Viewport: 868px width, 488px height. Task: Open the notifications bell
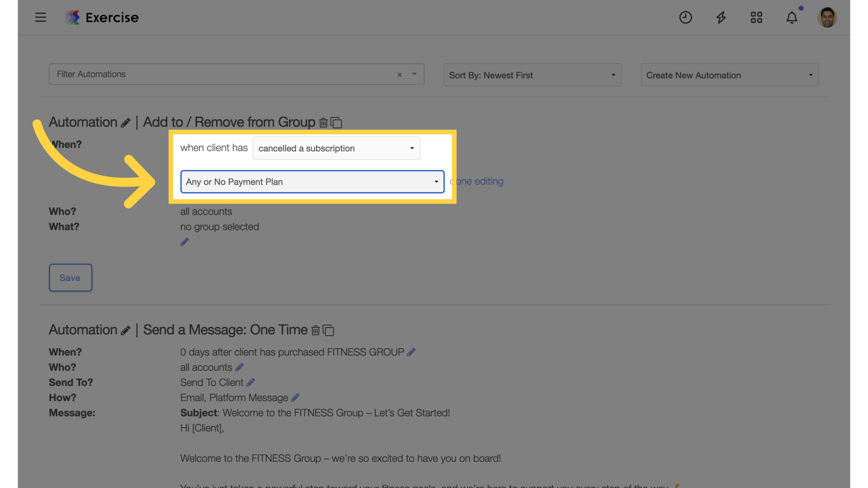pyautogui.click(x=792, y=17)
